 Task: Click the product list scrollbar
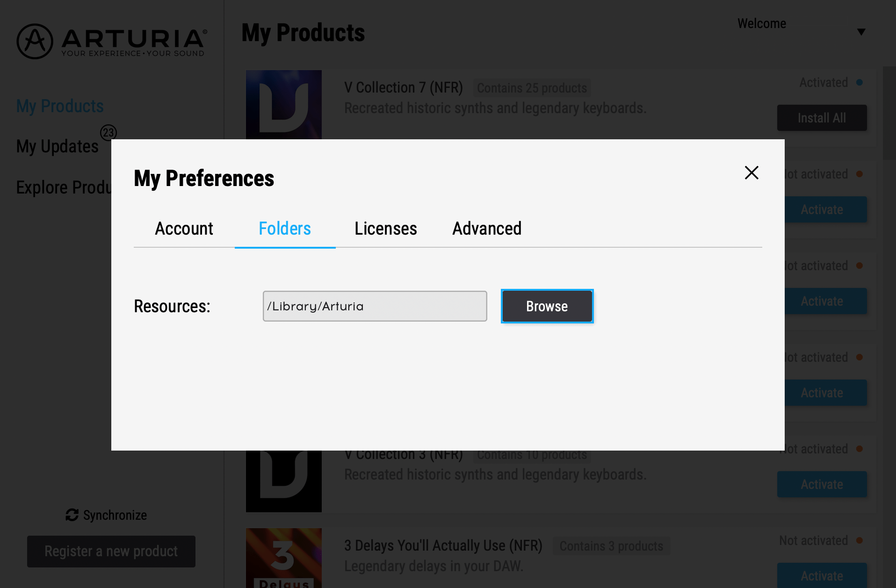click(x=889, y=113)
